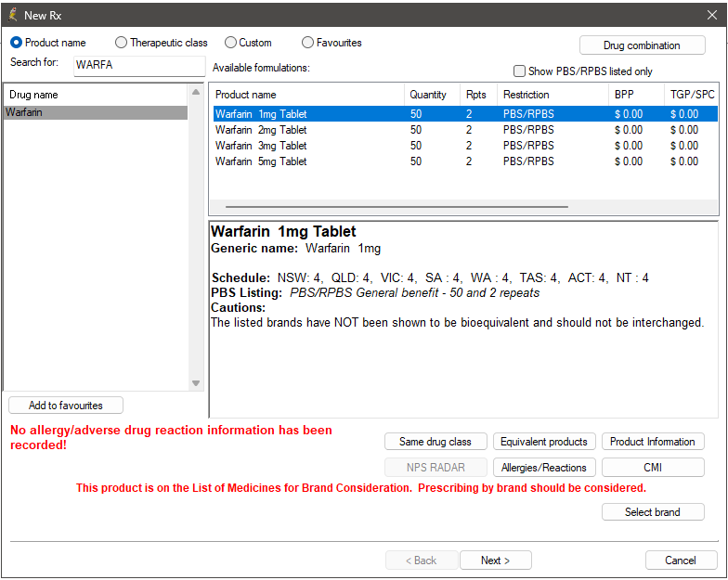728x580 pixels.
Task: Click the Back button
Action: [x=422, y=561]
